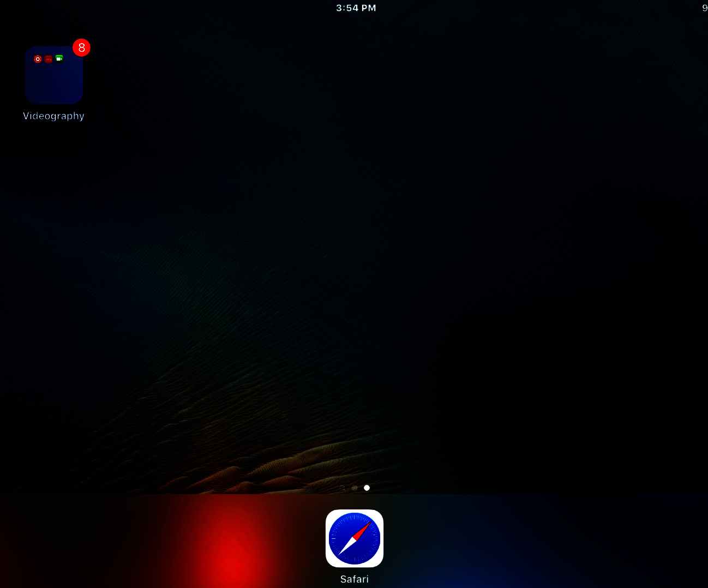Tap the dark blue folder thumbnail background
Viewport: 708px width, 588px height.
[x=53, y=87]
